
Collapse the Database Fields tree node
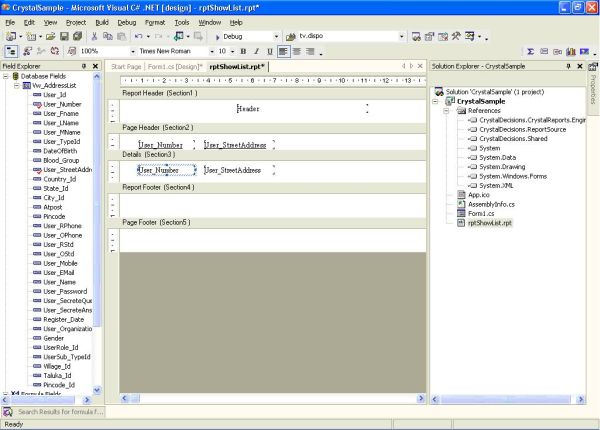tap(6, 76)
